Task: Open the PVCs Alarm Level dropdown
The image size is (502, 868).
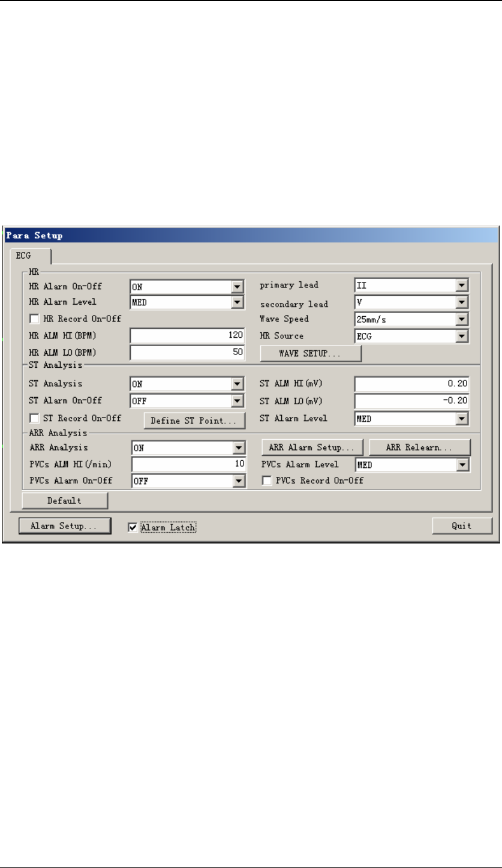Action: [x=411, y=464]
